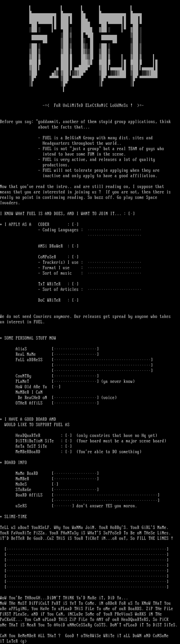The height and width of the screenshot is (644, 180).
Task: Toggle the DoC WRiTeR checkbox
Action: 75,300
